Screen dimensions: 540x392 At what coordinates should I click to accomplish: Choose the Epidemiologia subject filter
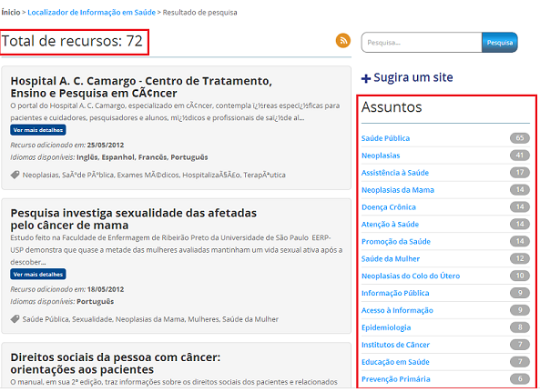coord(386,327)
